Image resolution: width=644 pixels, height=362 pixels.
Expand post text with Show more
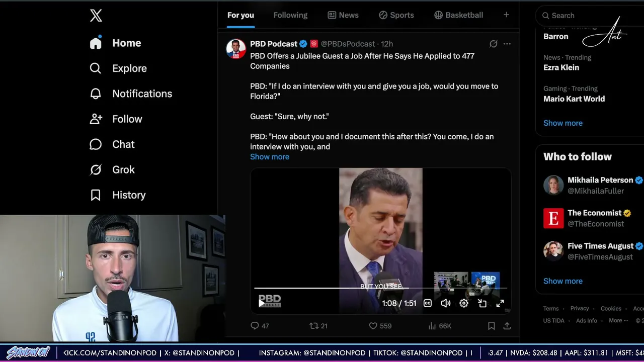tap(270, 157)
